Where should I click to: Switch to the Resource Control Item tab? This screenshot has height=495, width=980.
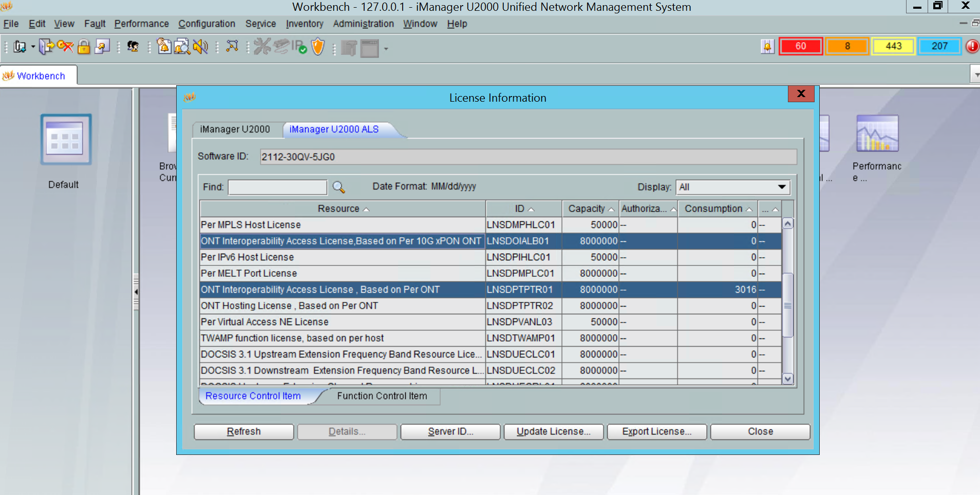point(253,396)
